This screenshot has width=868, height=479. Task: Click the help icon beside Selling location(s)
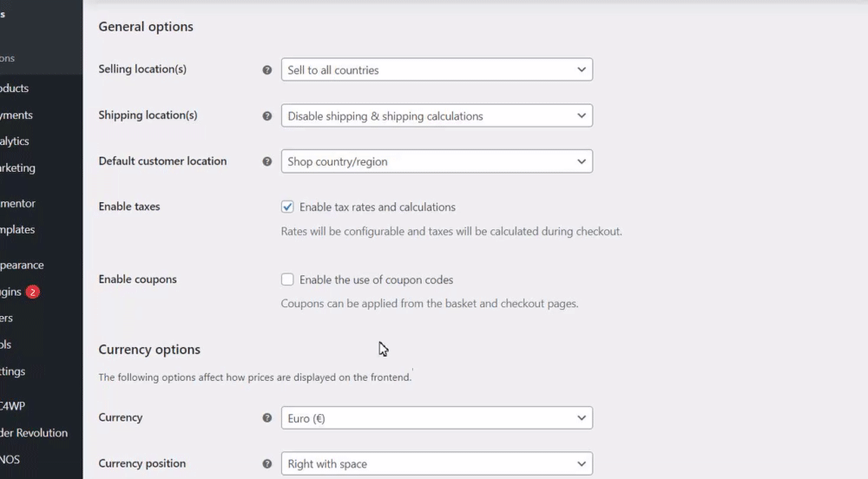pyautogui.click(x=267, y=70)
